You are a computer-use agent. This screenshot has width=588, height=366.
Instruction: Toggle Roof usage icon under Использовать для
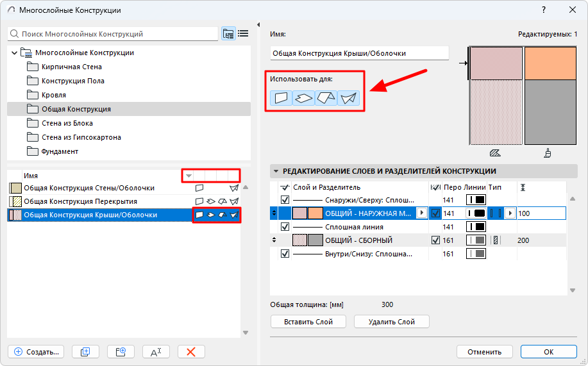coord(326,98)
